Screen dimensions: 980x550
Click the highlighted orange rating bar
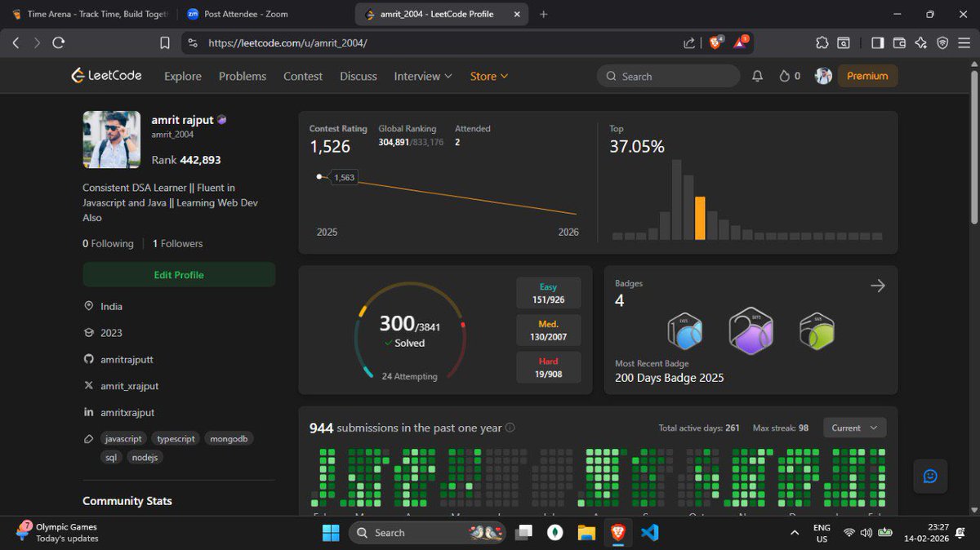(700, 218)
